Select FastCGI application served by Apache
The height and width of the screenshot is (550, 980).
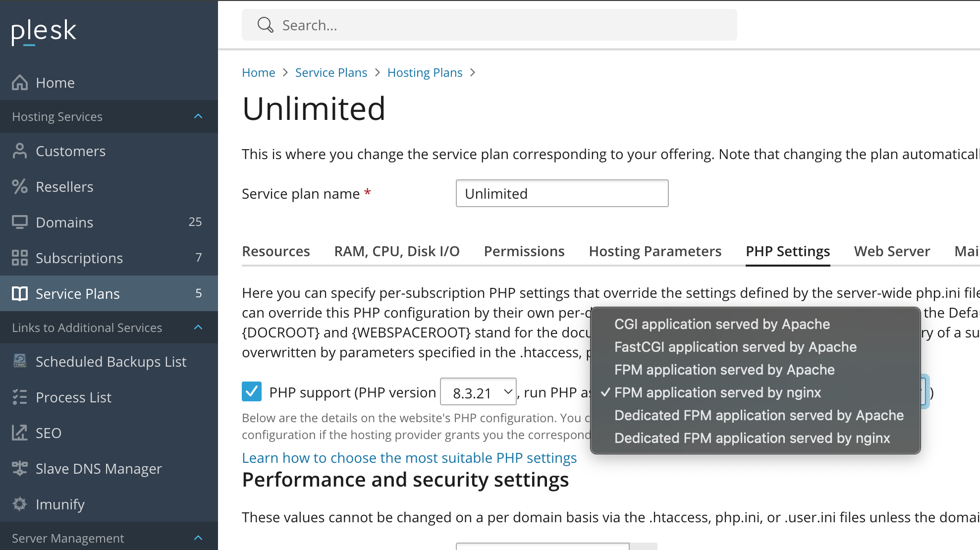[735, 347]
